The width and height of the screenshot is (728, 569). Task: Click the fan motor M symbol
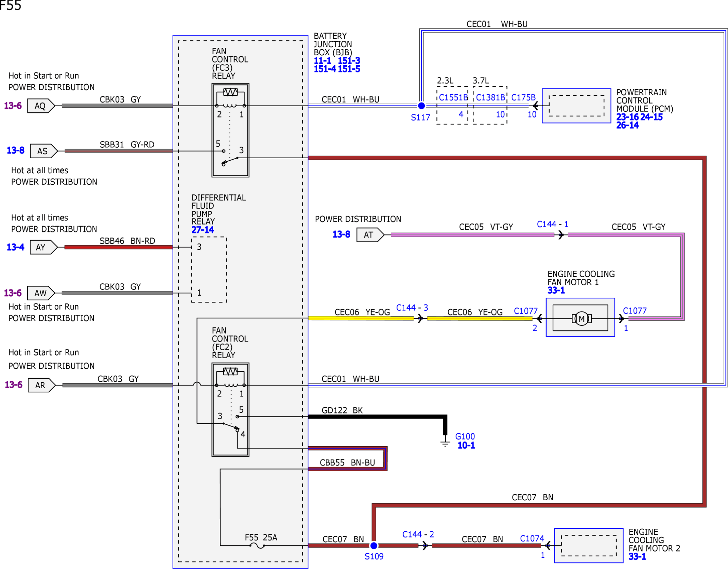581,319
